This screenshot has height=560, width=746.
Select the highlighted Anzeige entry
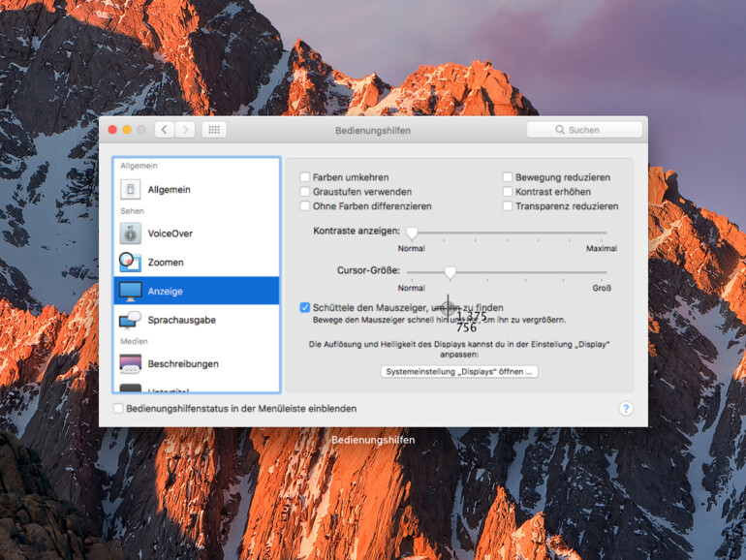[197, 291]
